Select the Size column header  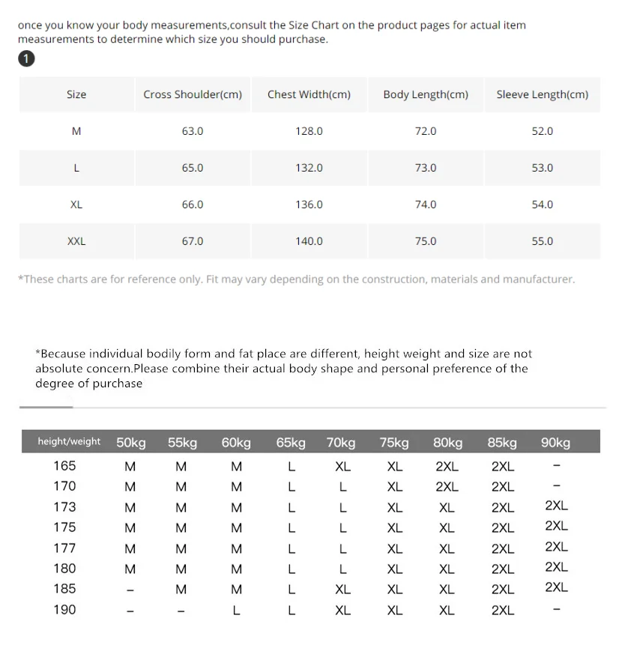point(76,94)
